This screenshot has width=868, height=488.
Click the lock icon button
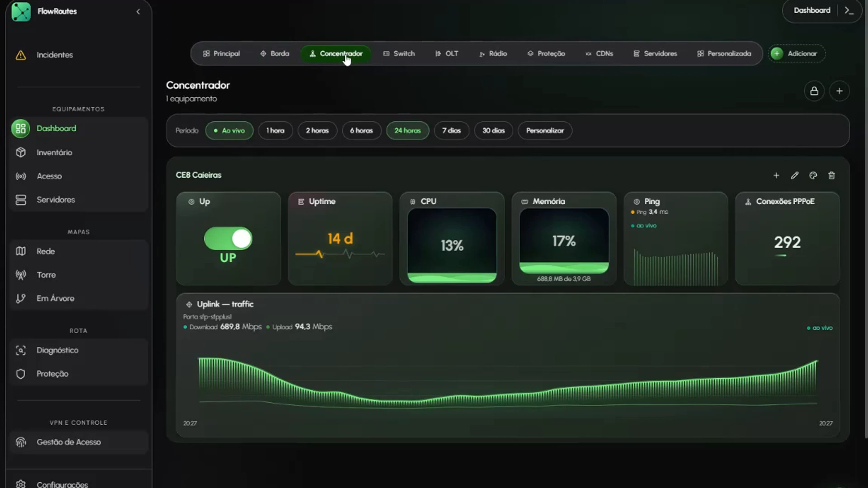(814, 91)
